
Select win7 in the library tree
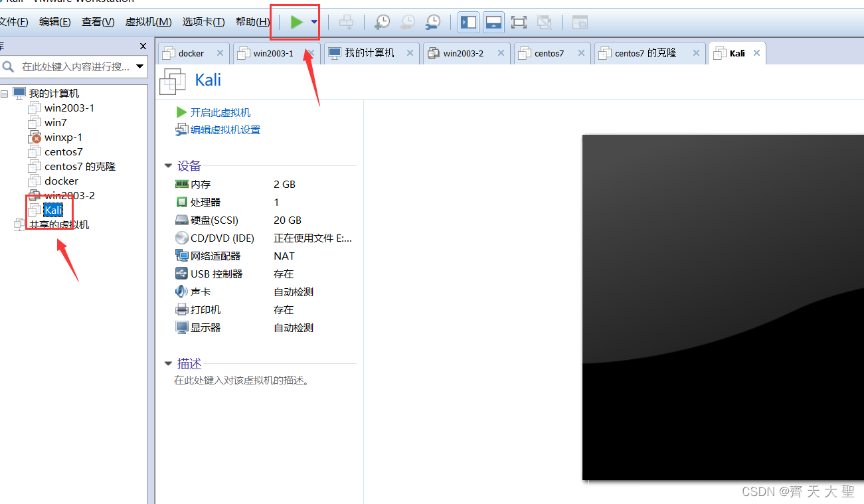(56, 123)
